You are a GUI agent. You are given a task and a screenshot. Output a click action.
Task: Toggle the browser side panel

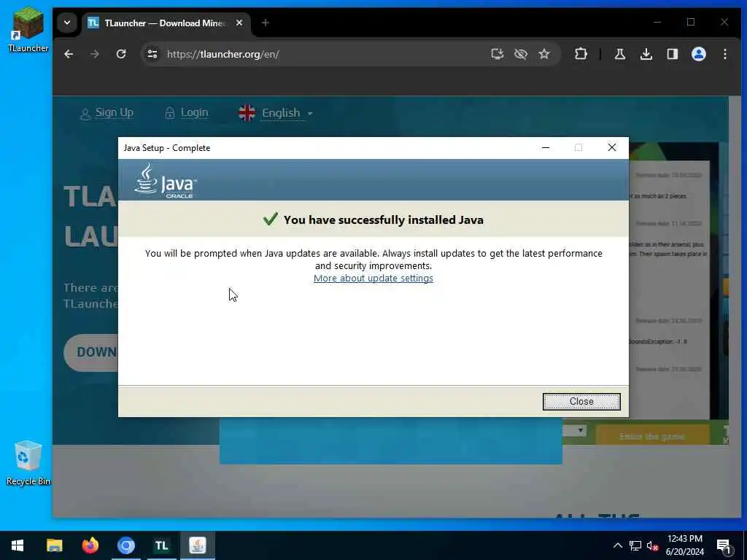click(672, 54)
